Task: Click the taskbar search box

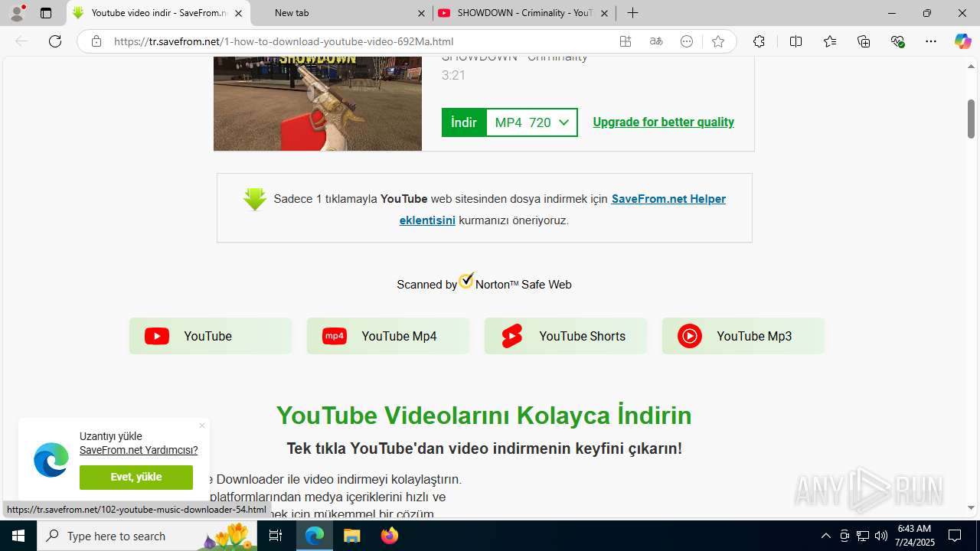Action: click(148, 536)
